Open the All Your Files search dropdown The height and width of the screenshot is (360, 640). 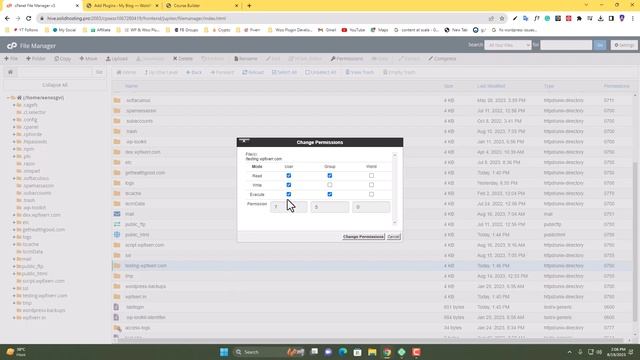click(x=508, y=45)
